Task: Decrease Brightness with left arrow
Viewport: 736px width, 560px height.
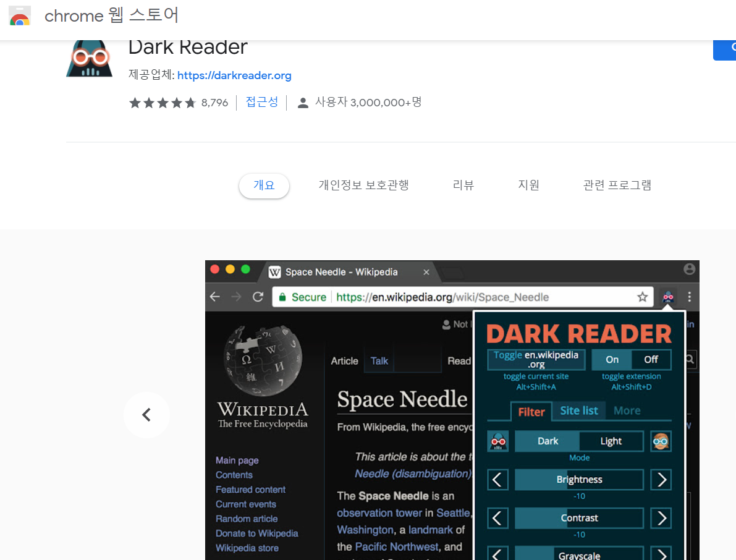Action: click(497, 480)
